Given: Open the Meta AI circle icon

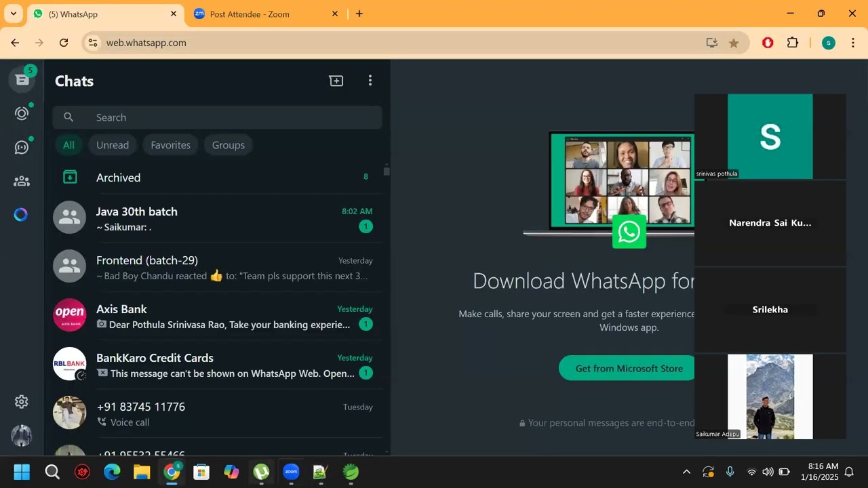Looking at the screenshot, I should [x=22, y=215].
